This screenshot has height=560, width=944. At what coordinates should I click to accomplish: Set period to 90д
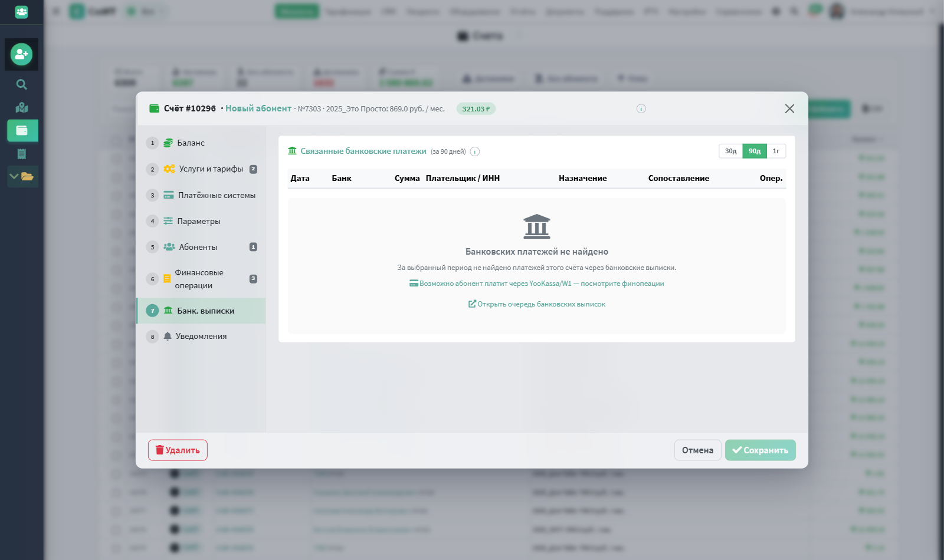[x=755, y=151]
